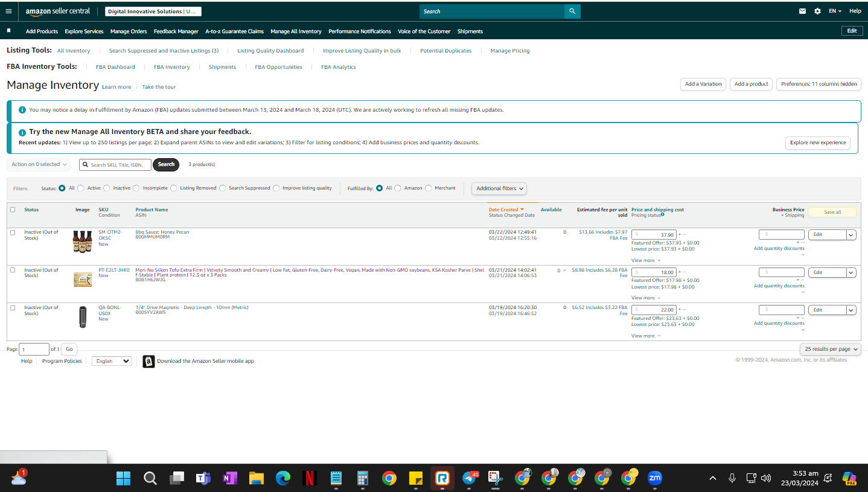Open the English language select in footer
Viewport: 868px width, 492px height.
(x=112, y=361)
